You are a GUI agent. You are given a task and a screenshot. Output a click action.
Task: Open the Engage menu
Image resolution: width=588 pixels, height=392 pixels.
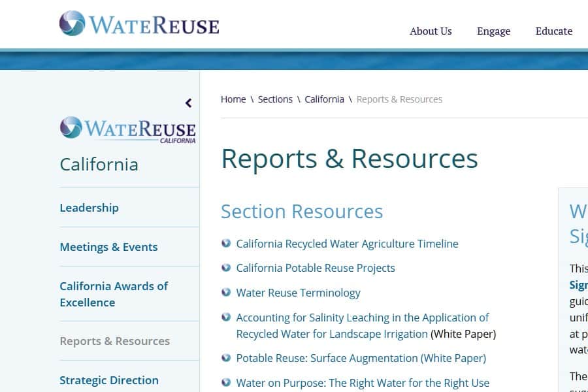(493, 31)
